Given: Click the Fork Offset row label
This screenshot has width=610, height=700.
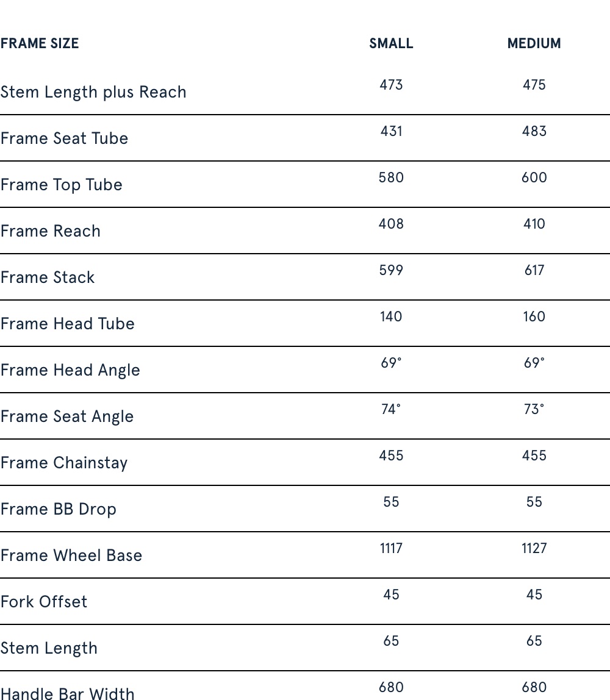Looking at the screenshot, I should pyautogui.click(x=43, y=602).
